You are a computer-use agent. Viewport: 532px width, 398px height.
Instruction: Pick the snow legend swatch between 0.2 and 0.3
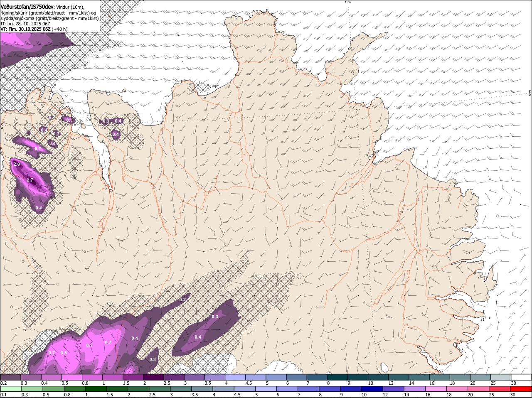[10, 377]
